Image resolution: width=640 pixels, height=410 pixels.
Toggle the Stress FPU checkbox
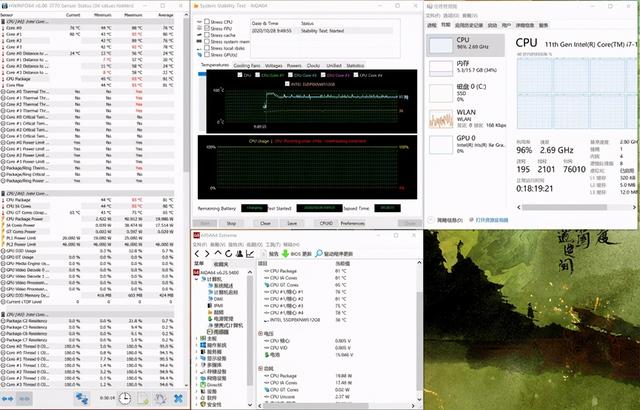pos(208,26)
